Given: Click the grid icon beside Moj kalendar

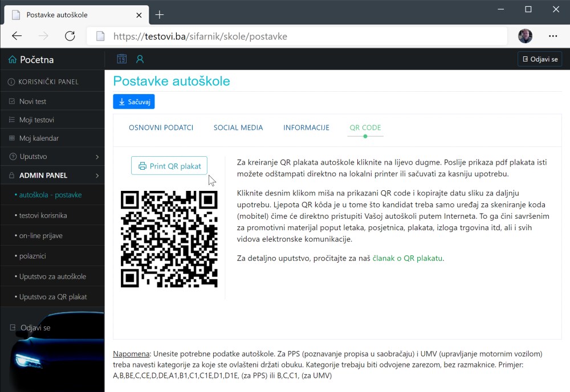Looking at the screenshot, I should (x=12, y=138).
